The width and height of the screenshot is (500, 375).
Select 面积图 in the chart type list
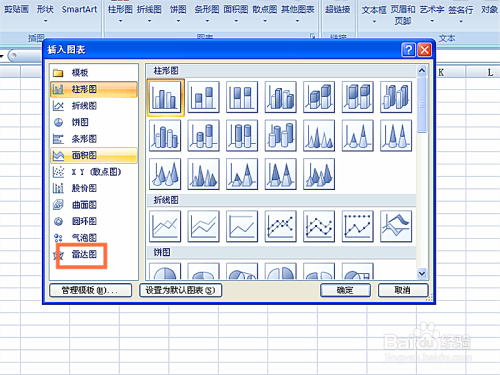(x=94, y=155)
